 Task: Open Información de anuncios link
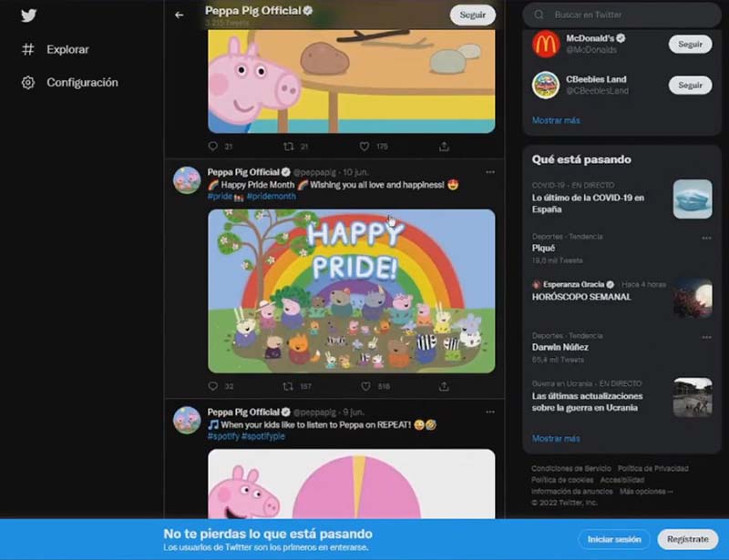tap(572, 491)
